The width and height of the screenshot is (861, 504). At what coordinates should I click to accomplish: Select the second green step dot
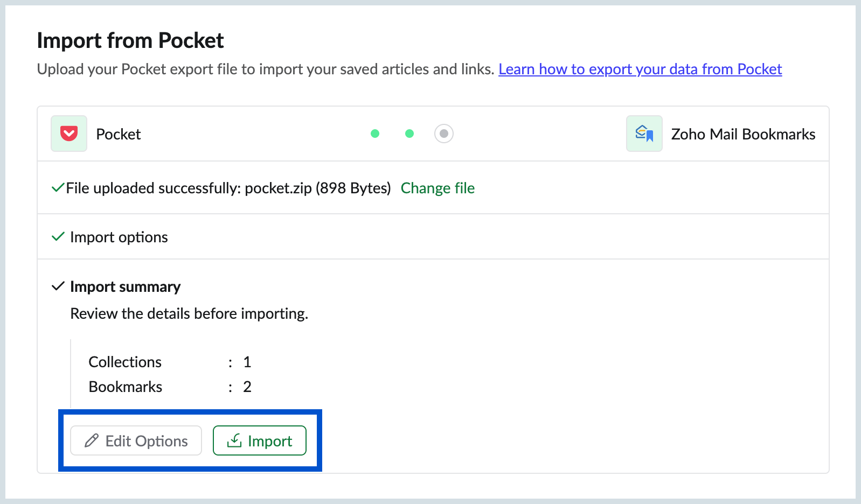[x=409, y=134]
